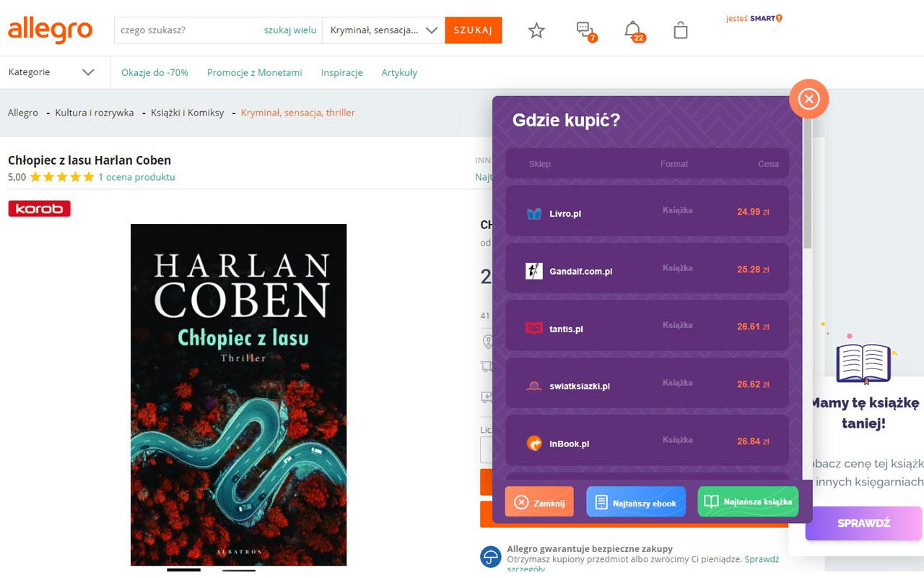Open the Artykuły menu item
This screenshot has height=578, width=924.
point(399,72)
